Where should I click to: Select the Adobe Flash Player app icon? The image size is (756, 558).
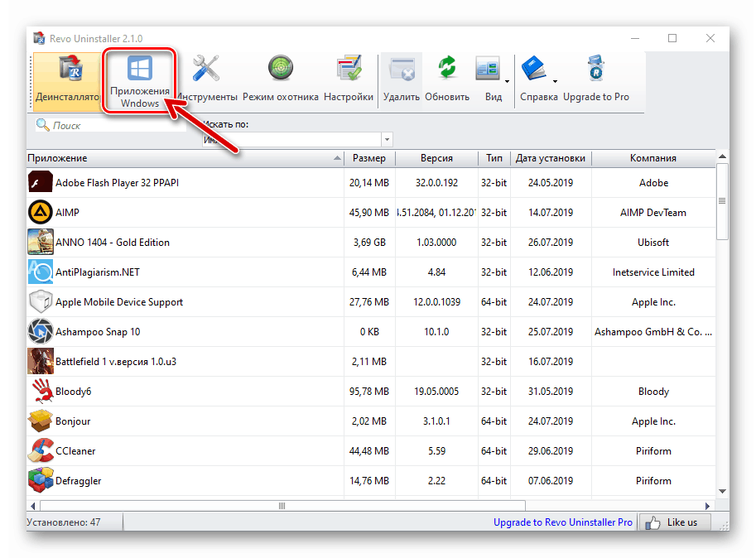pos(40,182)
